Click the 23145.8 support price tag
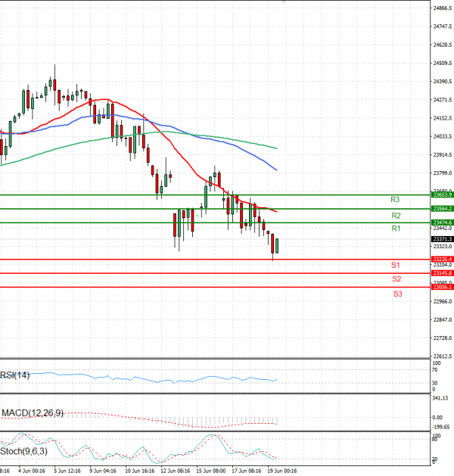The height and width of the screenshot is (476, 454). tap(443, 273)
